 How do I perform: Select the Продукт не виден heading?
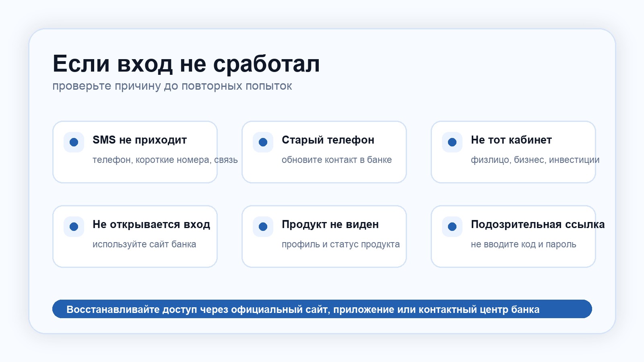(330, 224)
